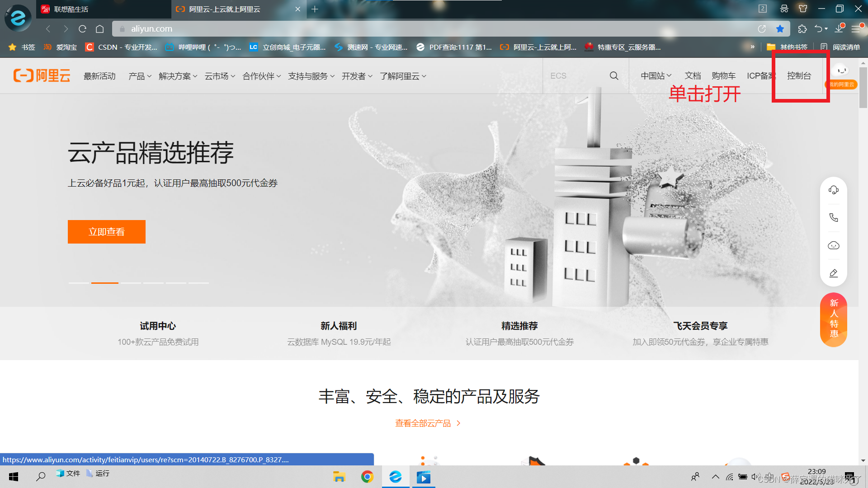The image size is (868, 488).
Task: Launch Chrome from the taskbar
Action: click(x=367, y=477)
